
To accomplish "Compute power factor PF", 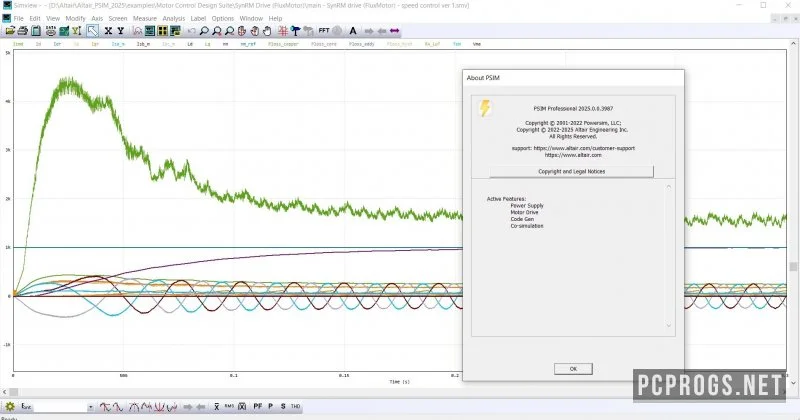I will click(258, 406).
